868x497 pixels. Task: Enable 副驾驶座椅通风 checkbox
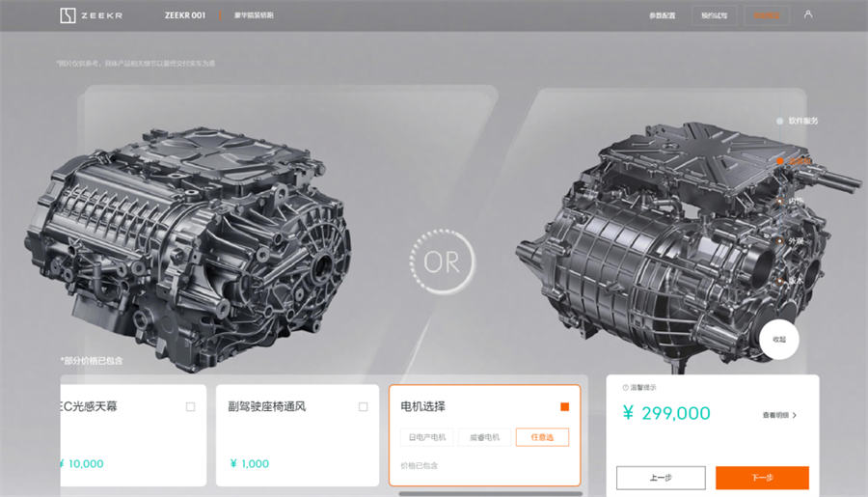click(x=363, y=407)
